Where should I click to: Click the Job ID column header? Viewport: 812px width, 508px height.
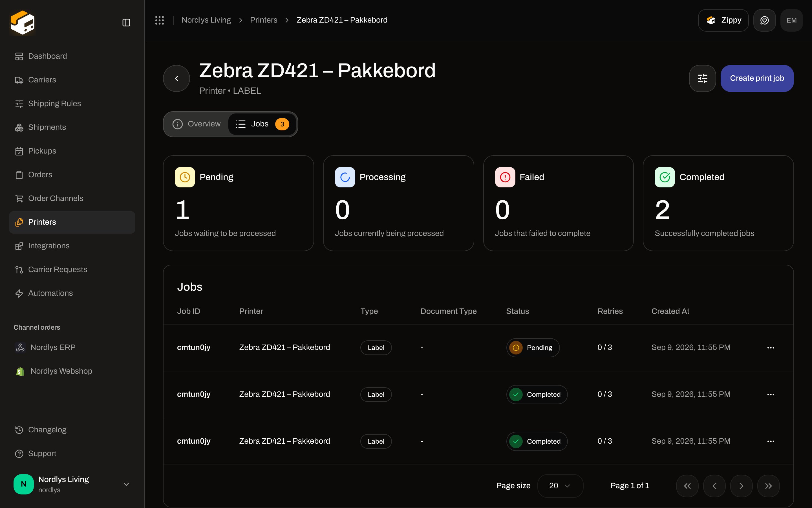tap(189, 311)
